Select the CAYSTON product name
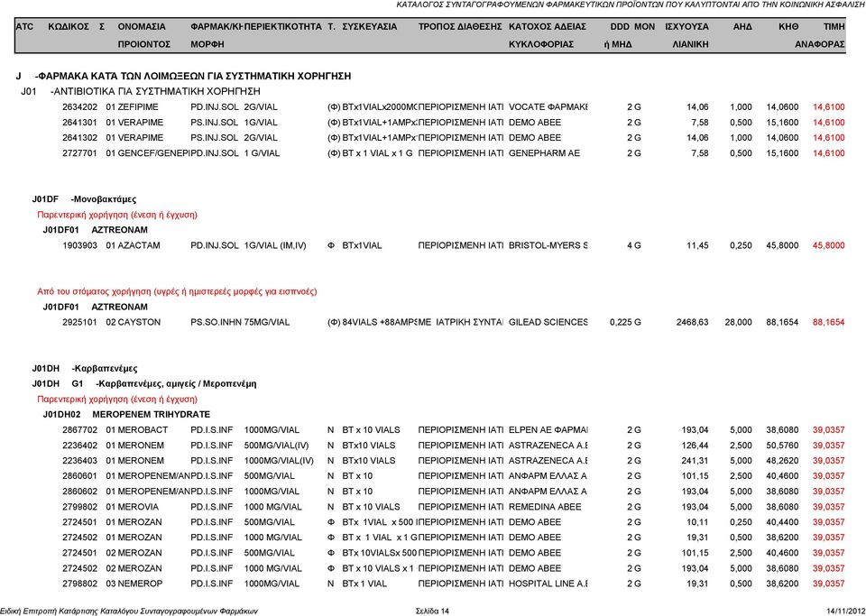The height and width of the screenshot is (616, 866). [x=139, y=322]
